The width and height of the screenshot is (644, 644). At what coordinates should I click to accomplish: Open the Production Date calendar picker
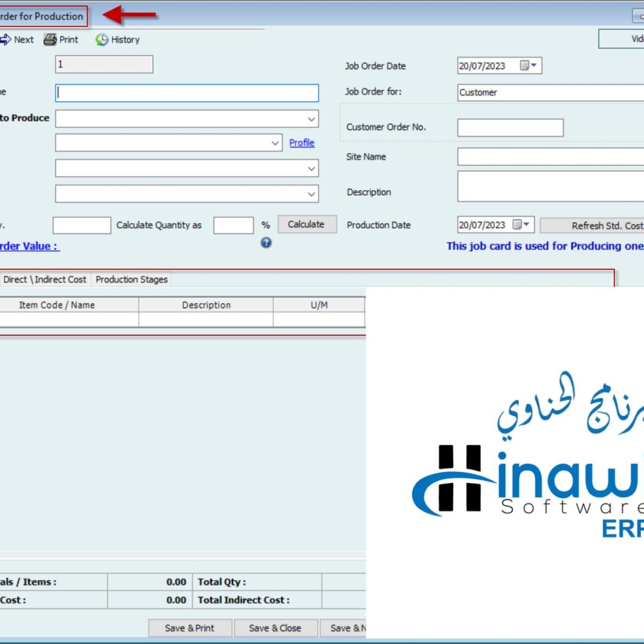pyautogui.click(x=521, y=224)
